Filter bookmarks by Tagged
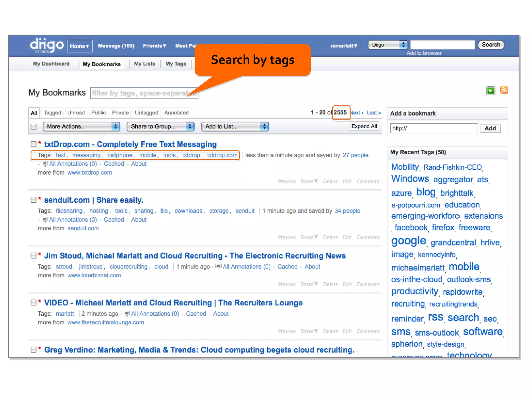The image size is (532, 399). pos(52,113)
